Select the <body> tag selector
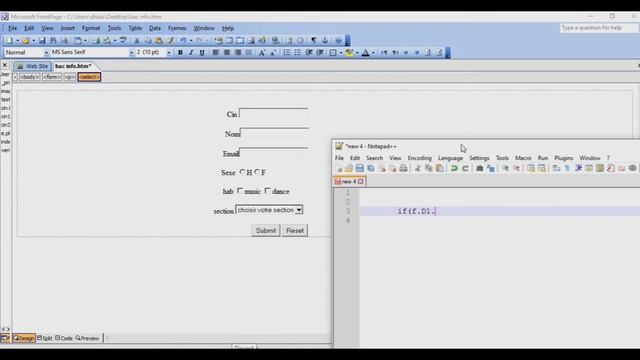This screenshot has height=360, width=640. [29, 77]
